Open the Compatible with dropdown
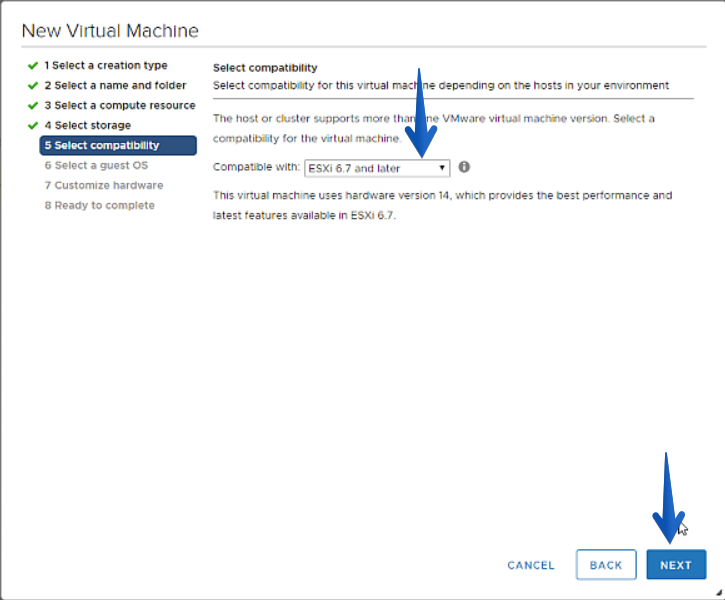Screen dimensions: 725x600 377,168
